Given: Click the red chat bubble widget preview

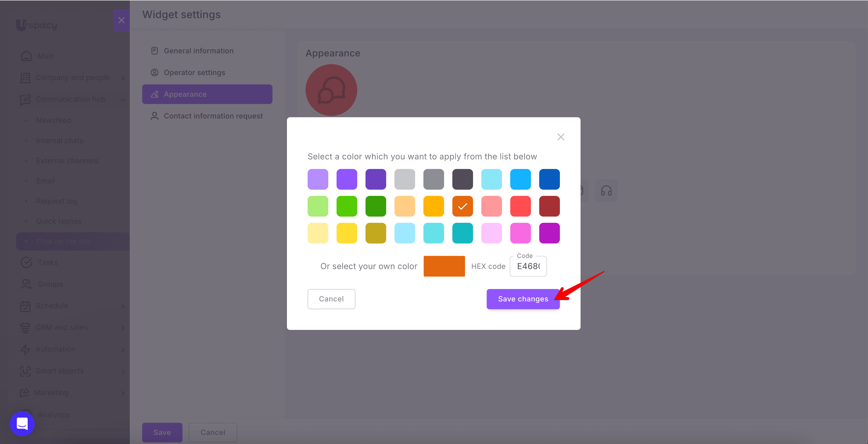Looking at the screenshot, I should (331, 90).
